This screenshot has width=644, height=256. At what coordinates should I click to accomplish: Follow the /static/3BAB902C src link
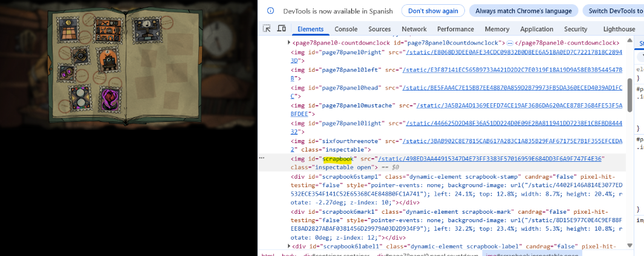pos(512,141)
